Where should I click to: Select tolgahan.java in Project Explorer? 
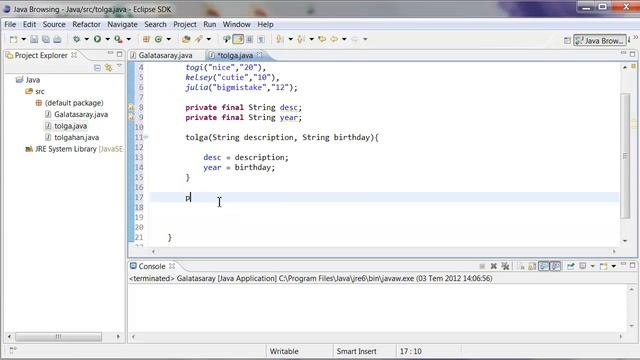[x=76, y=138]
